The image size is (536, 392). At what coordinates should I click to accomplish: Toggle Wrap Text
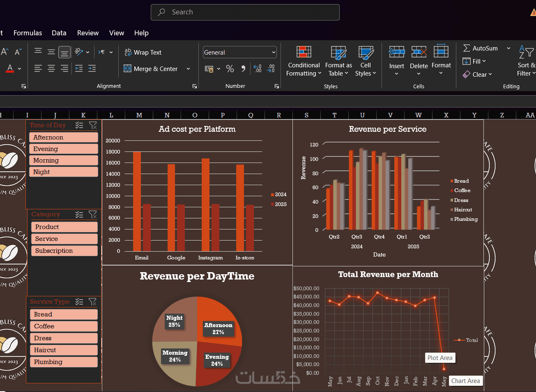(x=143, y=52)
